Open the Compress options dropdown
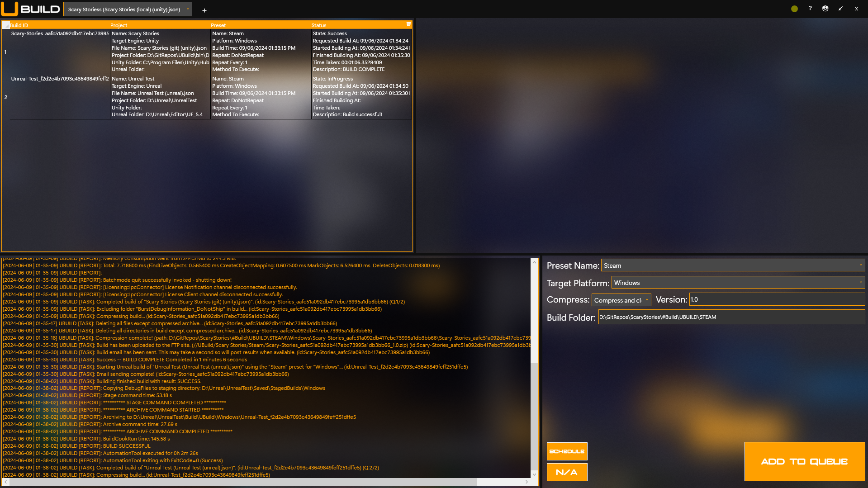 tap(647, 300)
